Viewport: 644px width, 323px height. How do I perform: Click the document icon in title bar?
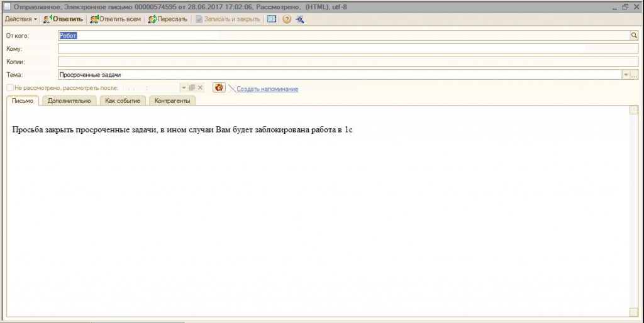point(7,6)
